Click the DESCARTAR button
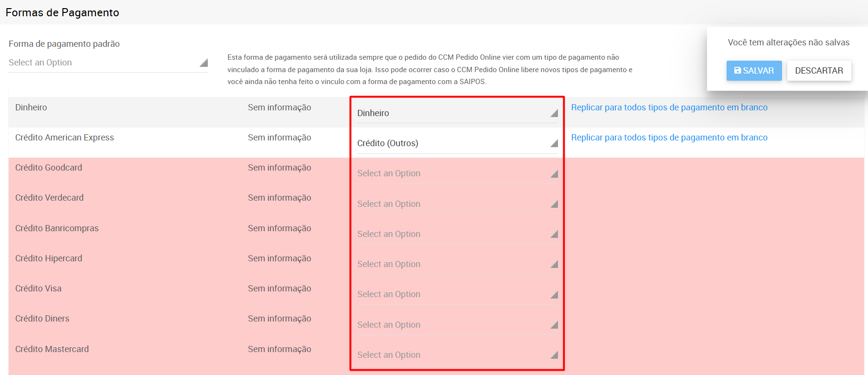The width and height of the screenshot is (868, 375). tap(819, 71)
